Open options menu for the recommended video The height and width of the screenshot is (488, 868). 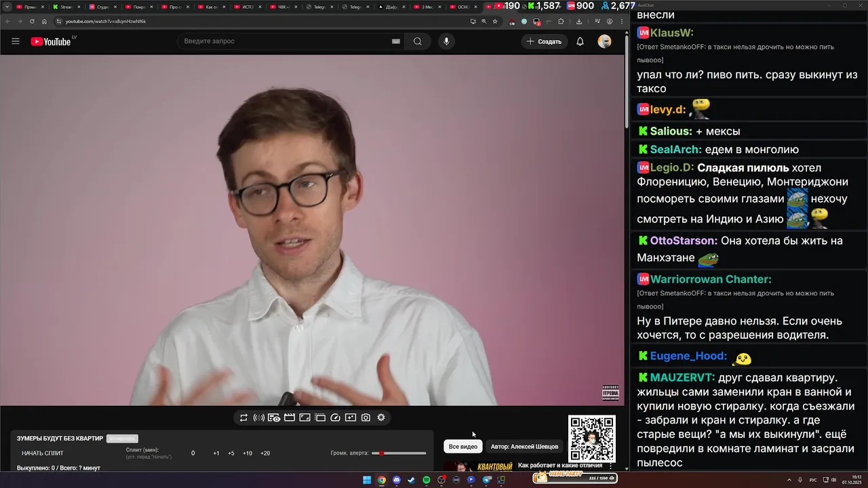[610, 466]
